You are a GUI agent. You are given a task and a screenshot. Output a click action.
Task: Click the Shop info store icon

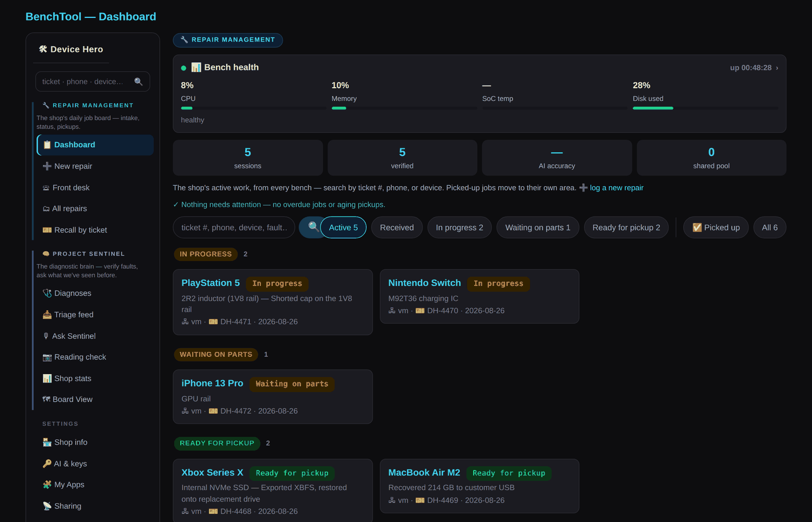47,442
